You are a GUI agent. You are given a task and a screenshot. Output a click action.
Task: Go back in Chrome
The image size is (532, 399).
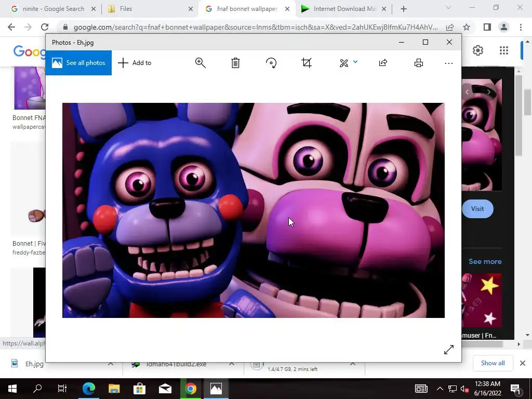[x=11, y=27]
